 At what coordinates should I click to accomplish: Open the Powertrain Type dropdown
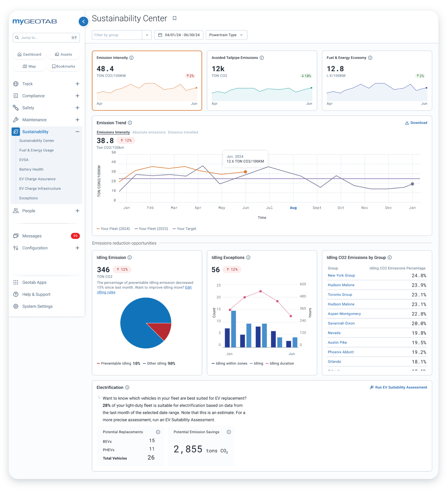point(226,35)
